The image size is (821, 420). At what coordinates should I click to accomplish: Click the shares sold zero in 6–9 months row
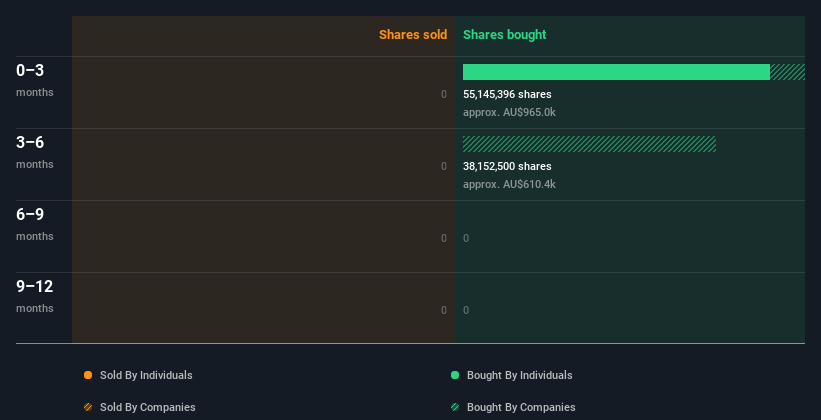(444, 238)
